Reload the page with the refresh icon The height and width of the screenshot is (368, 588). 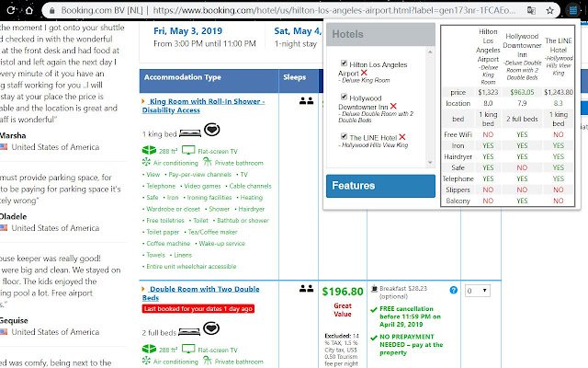[11, 10]
